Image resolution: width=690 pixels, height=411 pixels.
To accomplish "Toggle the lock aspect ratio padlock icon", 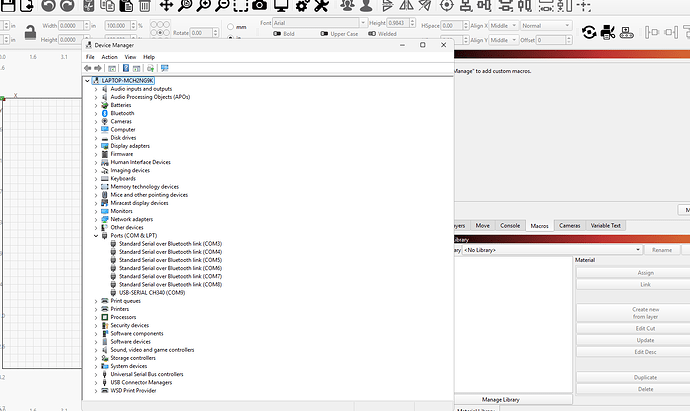I will tap(30, 33).
